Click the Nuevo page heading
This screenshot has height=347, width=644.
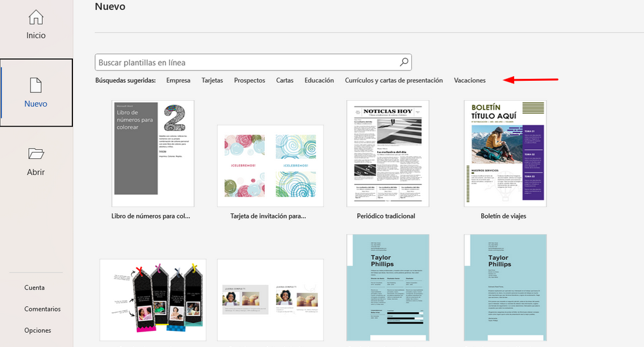coord(110,6)
